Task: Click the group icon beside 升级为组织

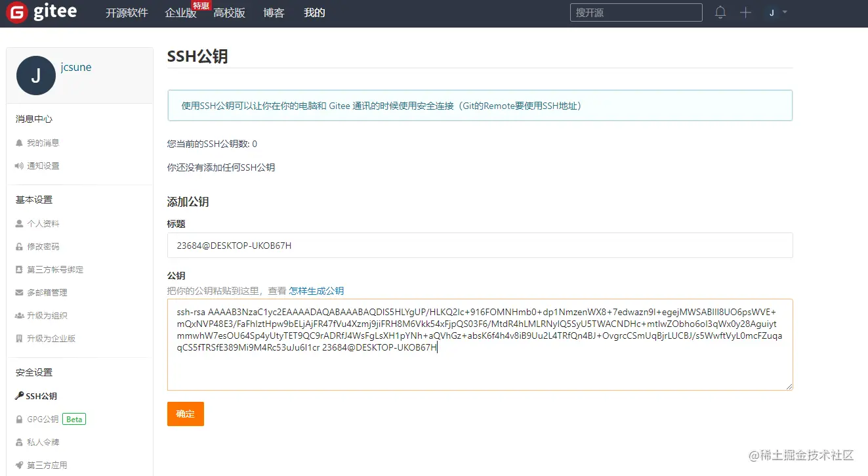Action: coord(19,315)
